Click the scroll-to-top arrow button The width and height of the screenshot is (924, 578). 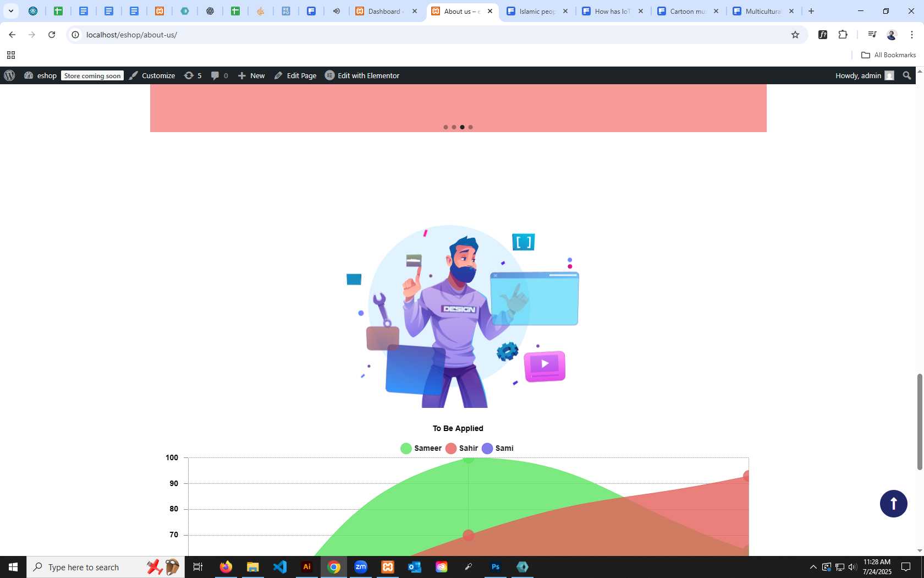coord(894,504)
